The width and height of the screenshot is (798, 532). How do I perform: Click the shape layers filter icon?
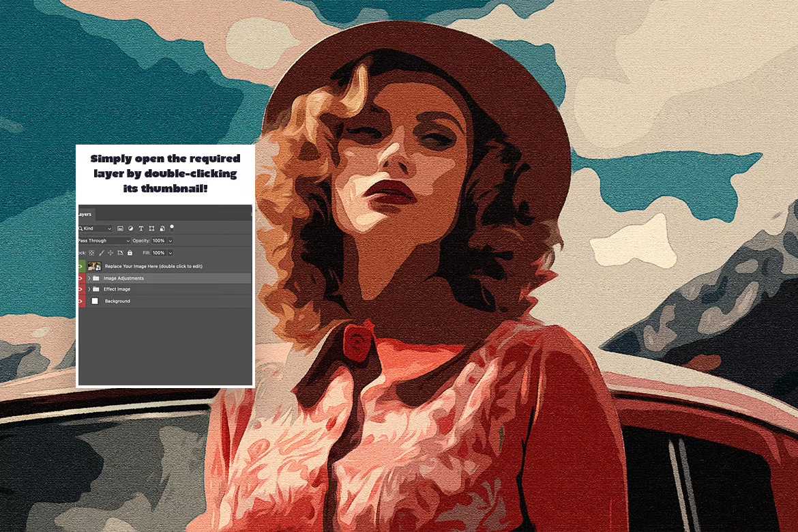point(152,228)
